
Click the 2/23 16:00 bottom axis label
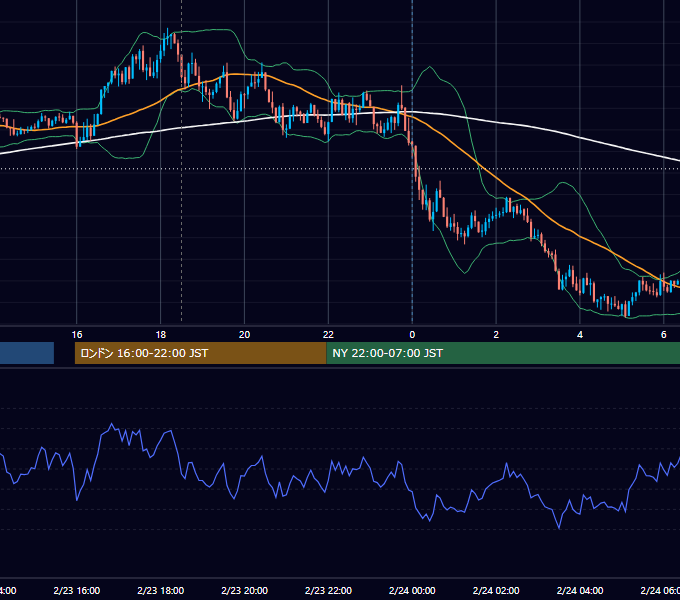pos(77,590)
